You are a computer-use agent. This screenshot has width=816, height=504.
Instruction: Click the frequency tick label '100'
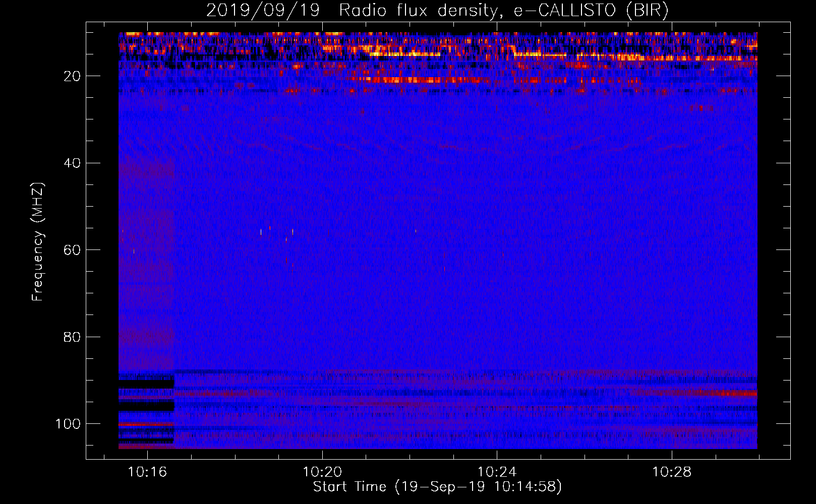pyautogui.click(x=68, y=424)
